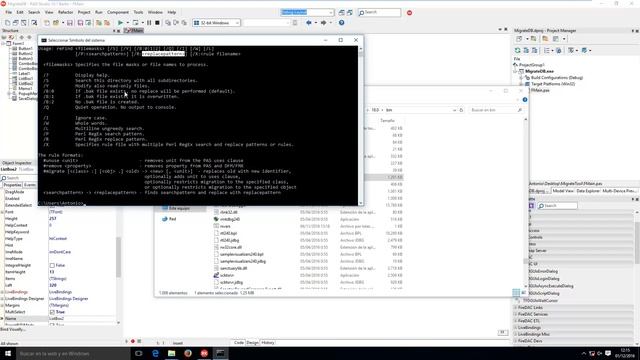Click the Bind Visually link
This screenshot has width=640, height=360.
pos(13,329)
